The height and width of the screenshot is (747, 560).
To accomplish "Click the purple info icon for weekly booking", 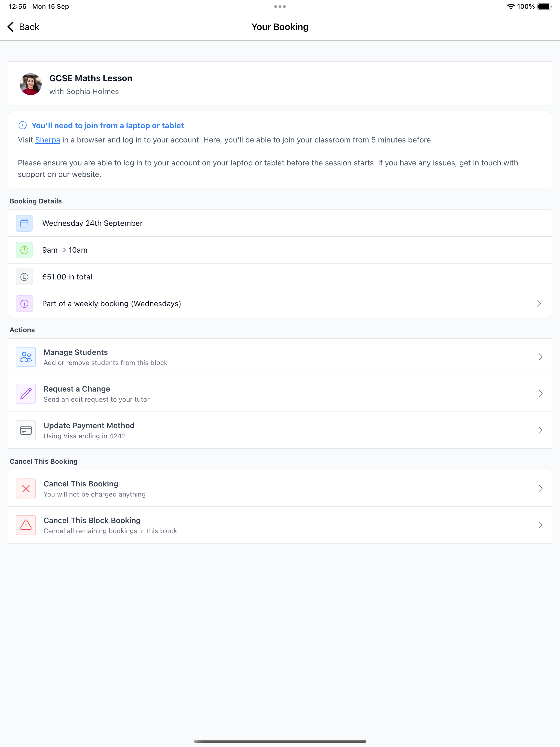I will coord(24,304).
